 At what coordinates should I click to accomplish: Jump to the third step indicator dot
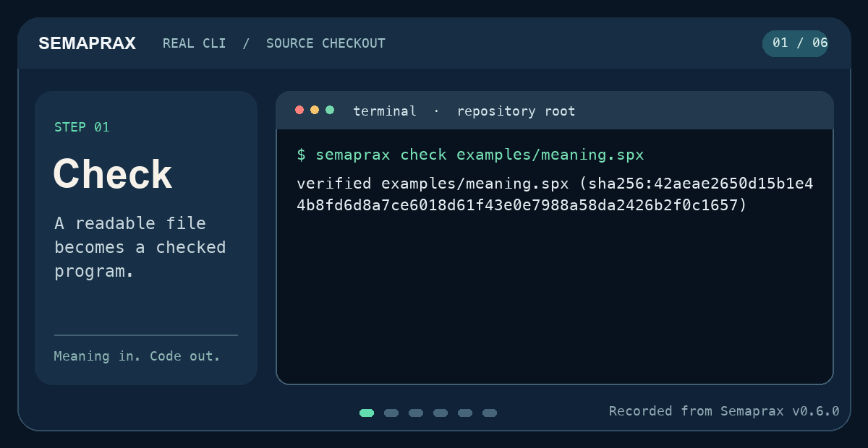[x=416, y=413]
